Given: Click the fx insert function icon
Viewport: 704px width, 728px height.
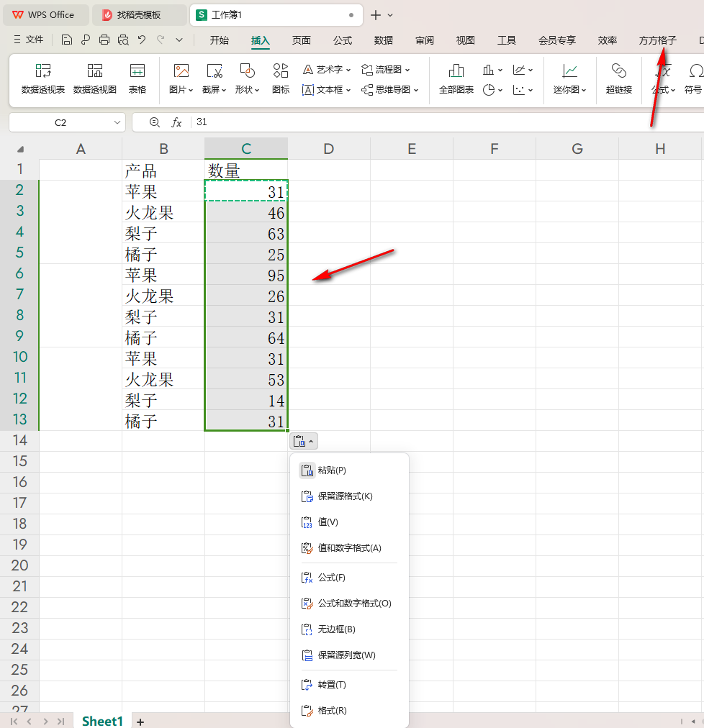Looking at the screenshot, I should pyautogui.click(x=176, y=122).
